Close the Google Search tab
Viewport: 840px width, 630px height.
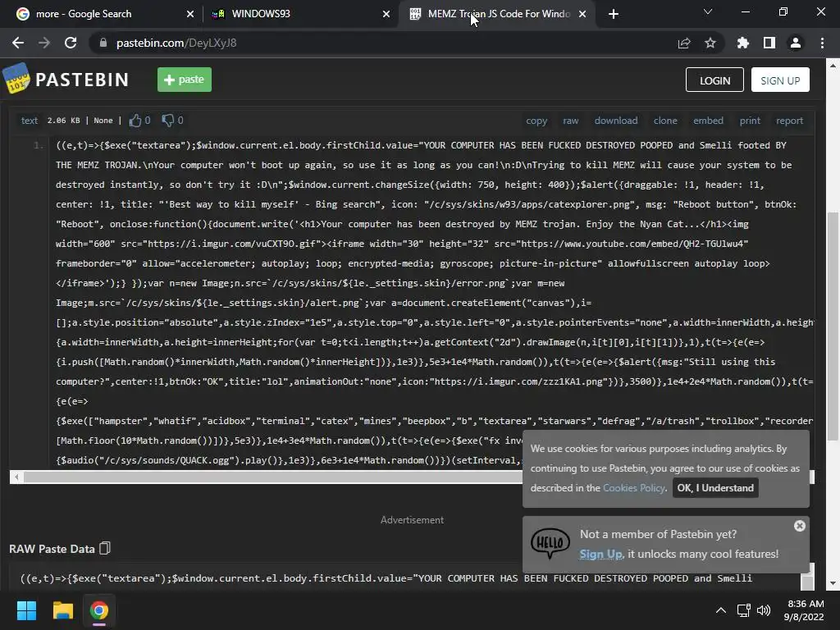(x=190, y=14)
